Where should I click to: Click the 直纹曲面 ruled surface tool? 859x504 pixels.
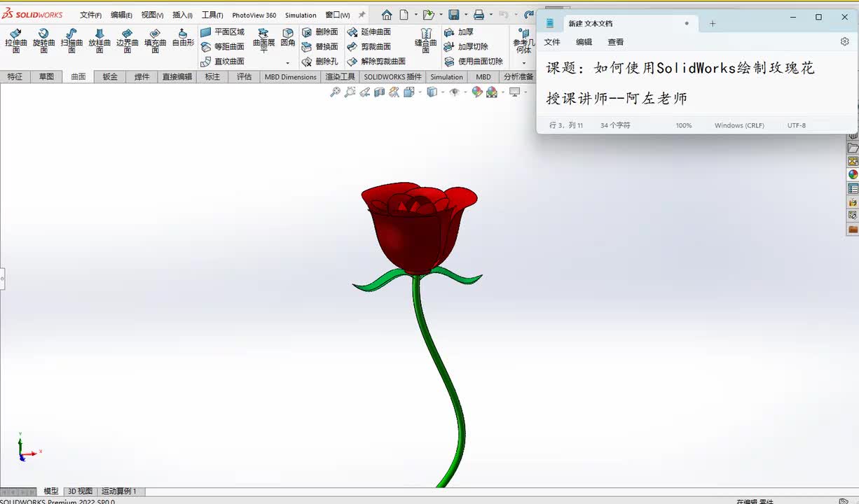tap(222, 62)
